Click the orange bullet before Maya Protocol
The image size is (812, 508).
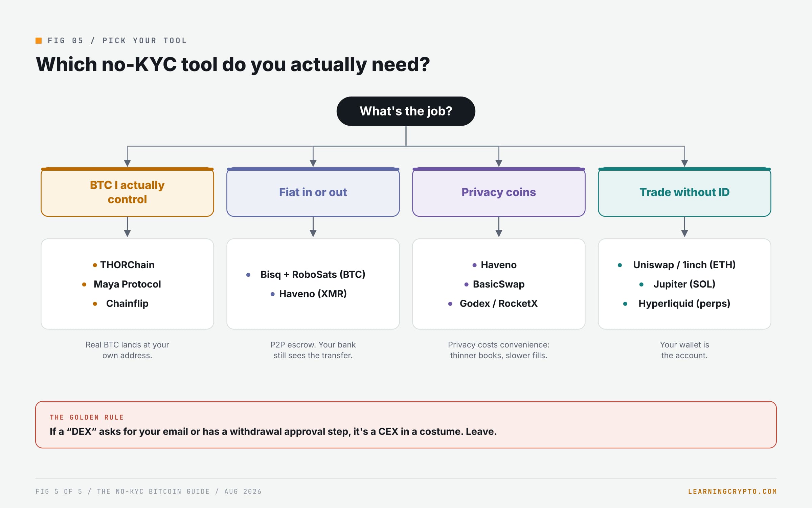tap(84, 284)
